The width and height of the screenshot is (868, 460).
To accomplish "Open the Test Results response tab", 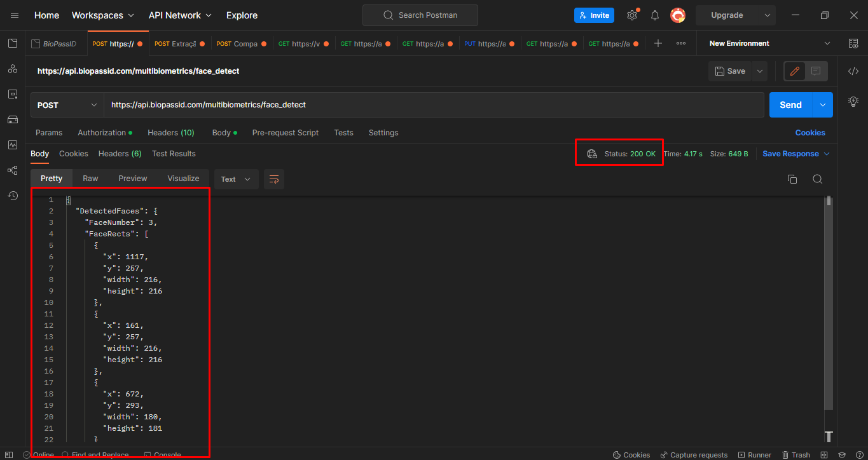I will click(174, 154).
